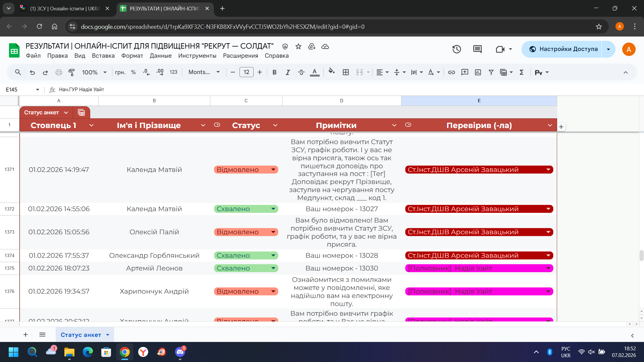
Task: Open the status dropdown for row 1372
Action: [x=273, y=209]
